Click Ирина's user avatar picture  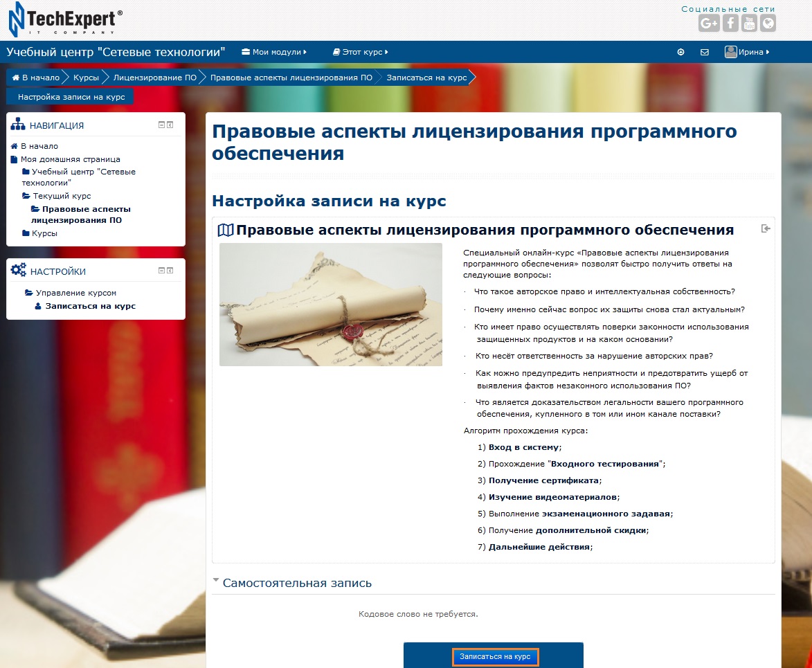pos(731,52)
